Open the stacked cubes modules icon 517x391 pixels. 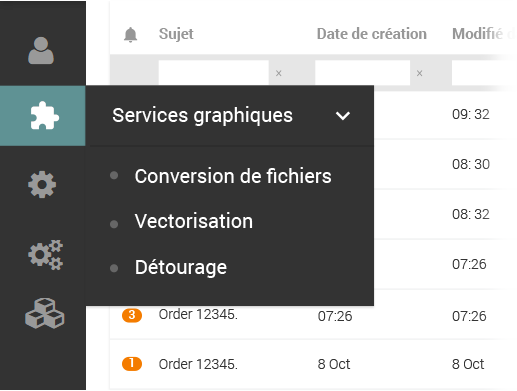pyautogui.click(x=45, y=313)
